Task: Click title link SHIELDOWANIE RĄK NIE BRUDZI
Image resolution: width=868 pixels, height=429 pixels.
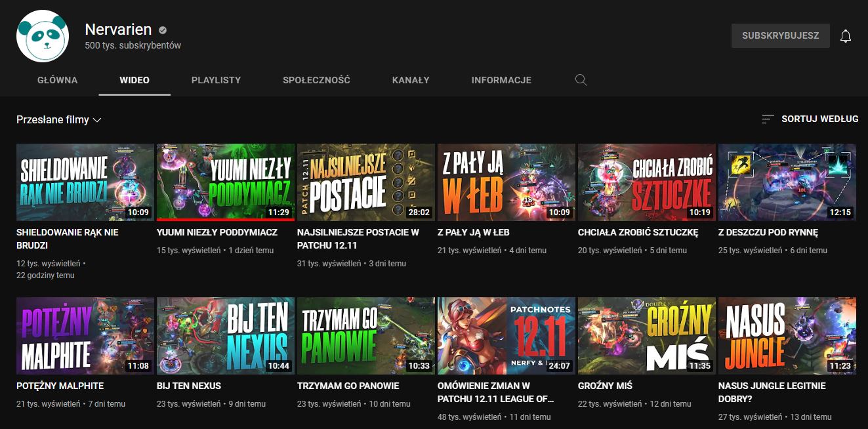Action: click(68, 239)
